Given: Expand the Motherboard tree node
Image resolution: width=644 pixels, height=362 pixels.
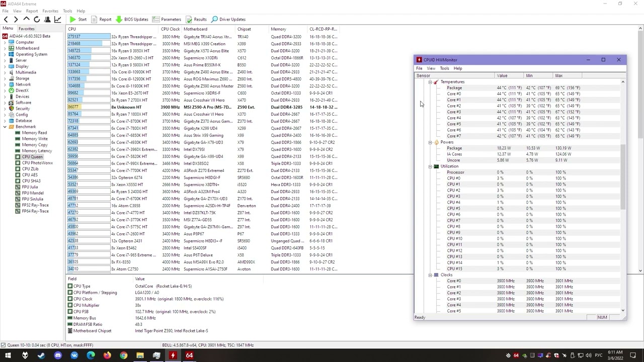Looking at the screenshot, I should (x=5, y=48).
